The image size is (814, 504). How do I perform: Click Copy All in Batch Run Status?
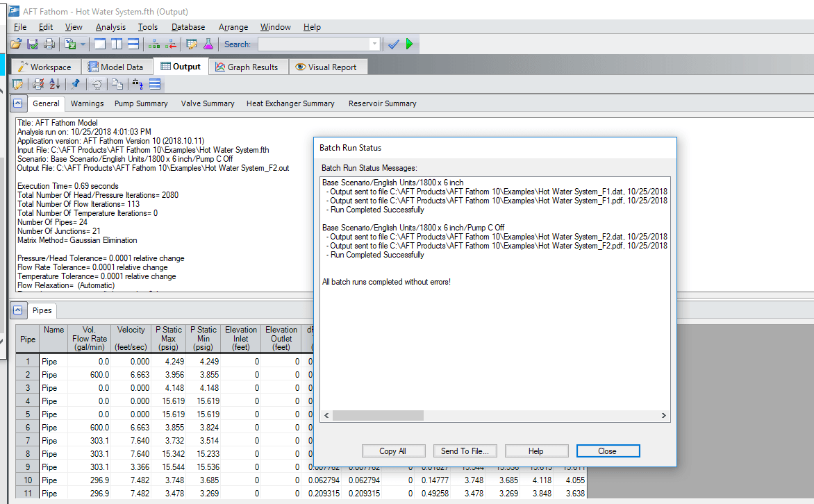point(393,451)
